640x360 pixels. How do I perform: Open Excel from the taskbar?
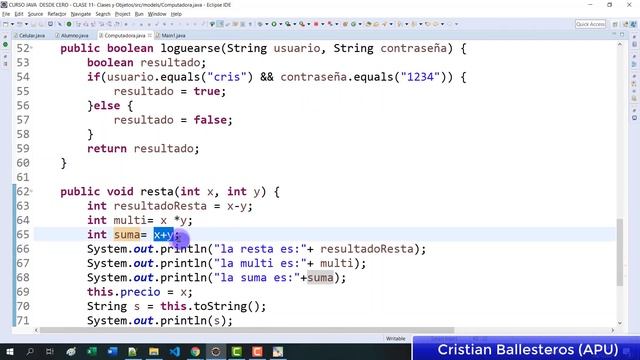[x=92, y=351]
